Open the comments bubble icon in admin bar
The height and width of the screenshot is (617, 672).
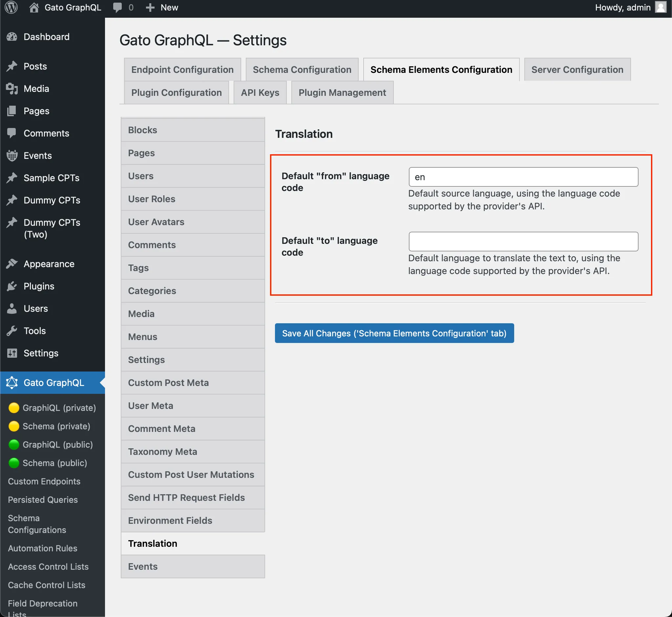[117, 7]
